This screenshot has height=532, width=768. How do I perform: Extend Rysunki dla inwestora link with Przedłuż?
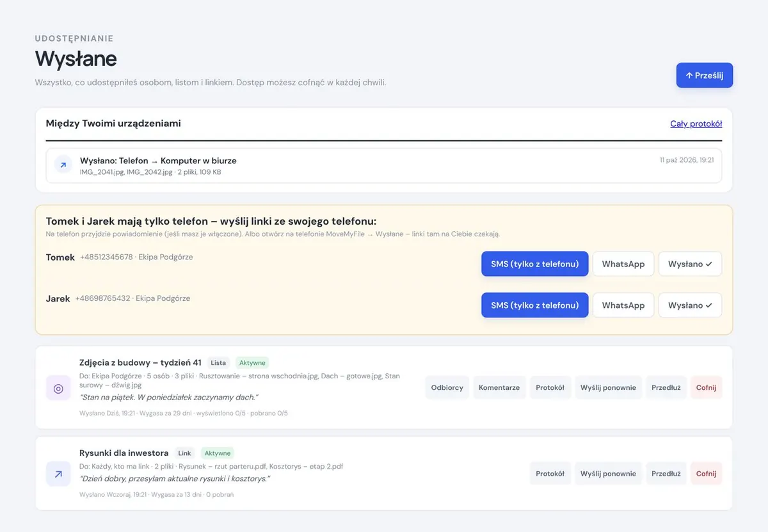pos(666,474)
